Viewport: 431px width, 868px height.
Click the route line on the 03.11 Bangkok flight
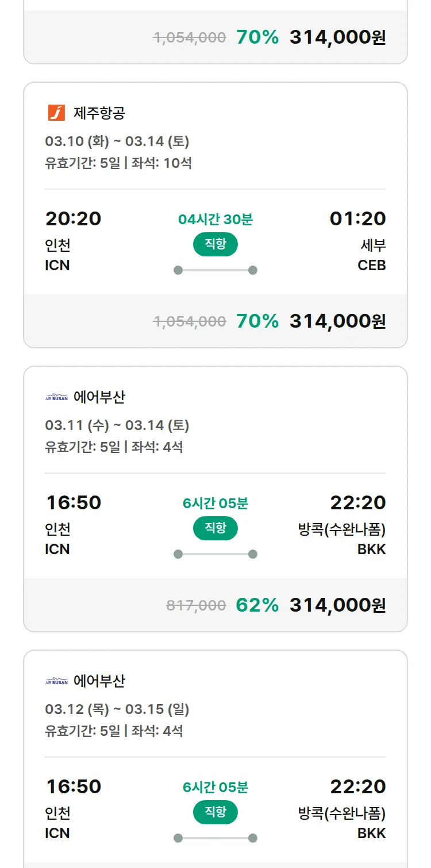[215, 554]
